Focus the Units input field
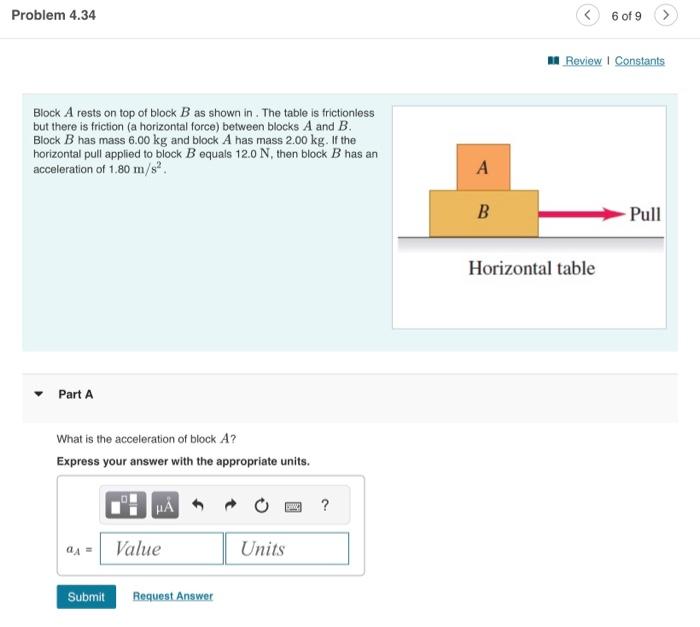700x627 pixels. 287,548
